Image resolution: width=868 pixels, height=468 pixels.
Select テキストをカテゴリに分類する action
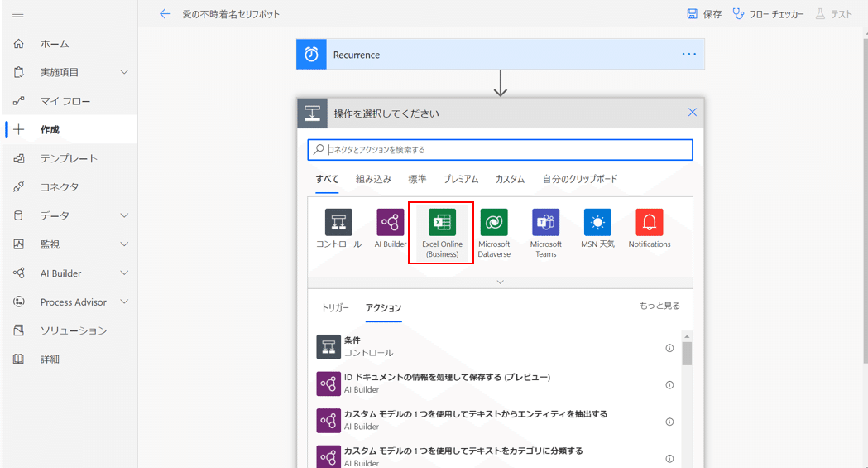[x=492, y=456]
